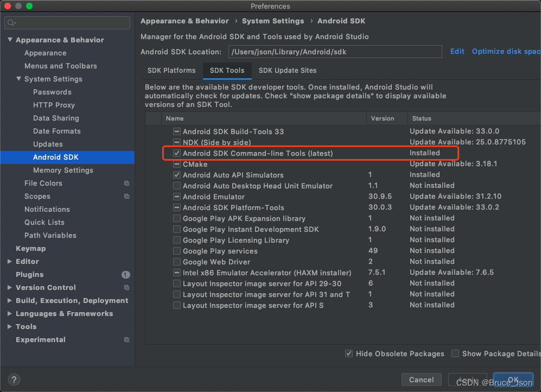Expand the Editor section
The image size is (541, 392).
click(10, 262)
